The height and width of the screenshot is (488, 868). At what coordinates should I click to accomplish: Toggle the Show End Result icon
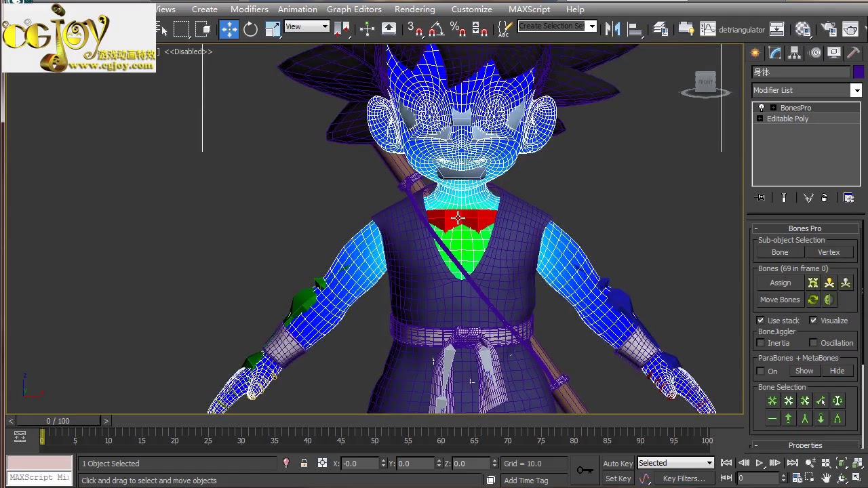784,198
